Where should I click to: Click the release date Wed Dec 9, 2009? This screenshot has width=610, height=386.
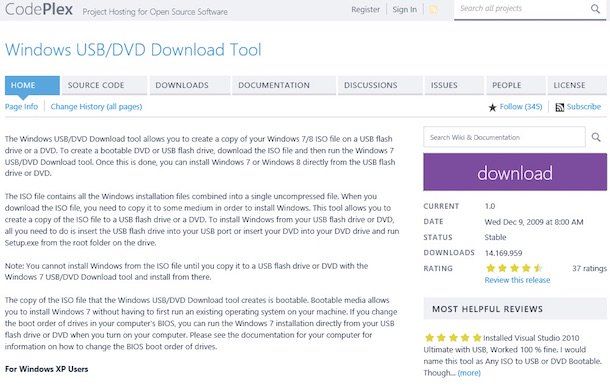534,222
